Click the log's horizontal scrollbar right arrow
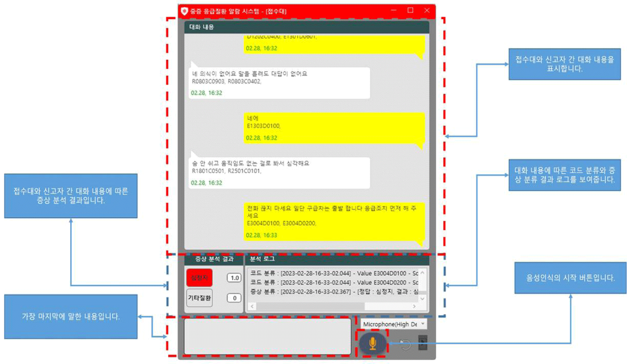The width and height of the screenshot is (627, 364). pyautogui.click(x=414, y=306)
